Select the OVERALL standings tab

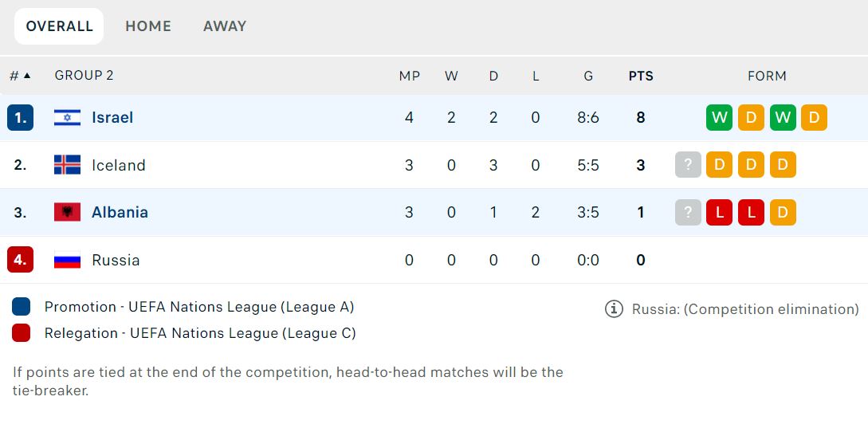point(59,26)
